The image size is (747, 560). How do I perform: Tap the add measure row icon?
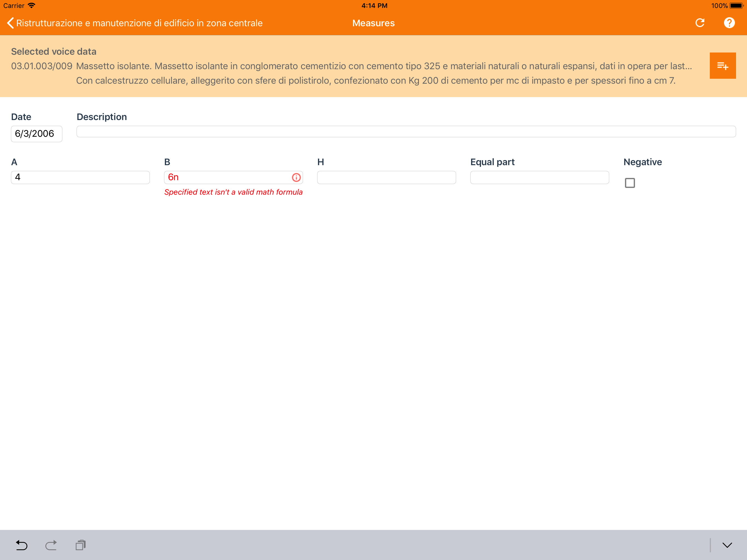[x=722, y=66]
